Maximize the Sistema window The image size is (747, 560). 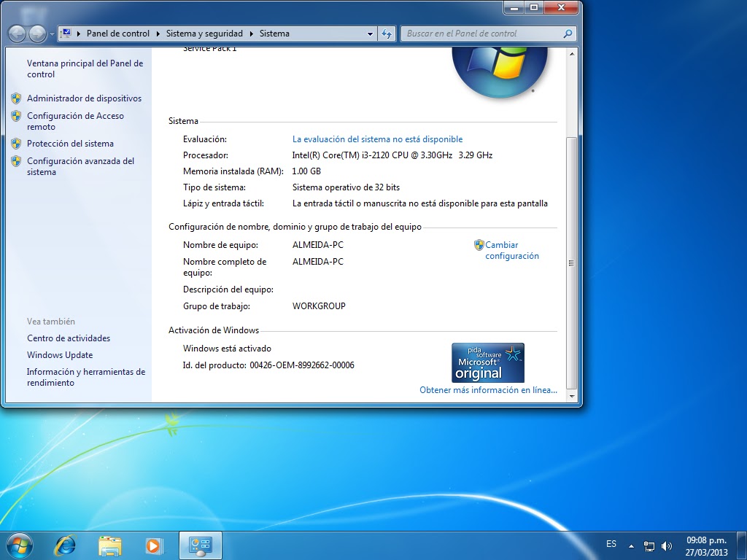coord(534,7)
